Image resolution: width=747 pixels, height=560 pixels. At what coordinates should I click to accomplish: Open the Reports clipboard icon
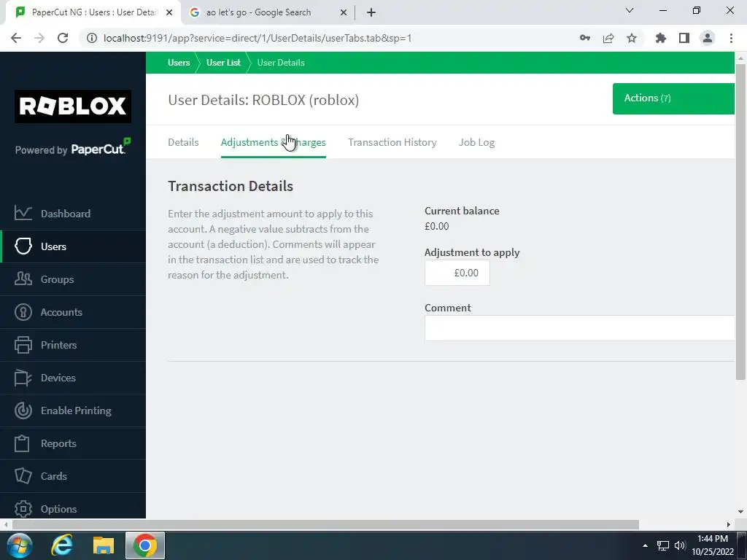click(22, 443)
